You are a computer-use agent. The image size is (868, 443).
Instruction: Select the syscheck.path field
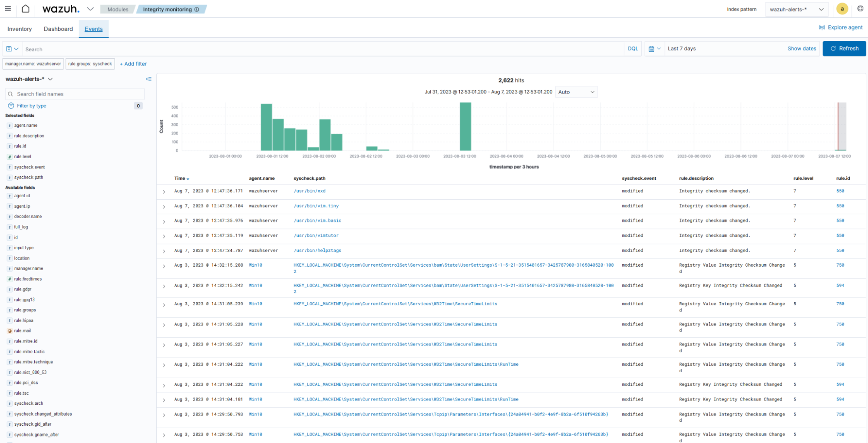coord(29,178)
